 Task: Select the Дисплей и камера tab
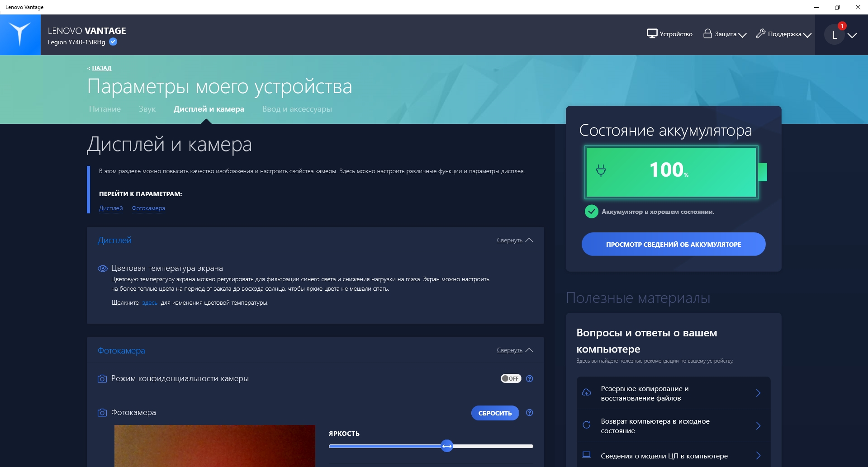pos(209,109)
